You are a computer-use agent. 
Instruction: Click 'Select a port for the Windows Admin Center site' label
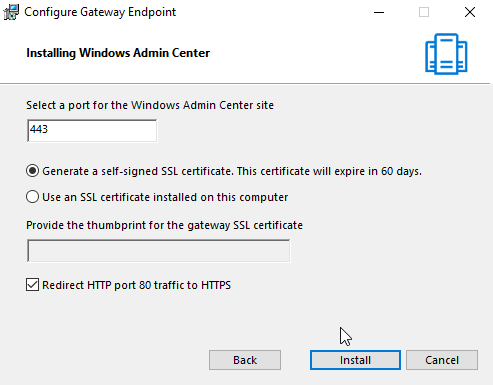[150, 105]
